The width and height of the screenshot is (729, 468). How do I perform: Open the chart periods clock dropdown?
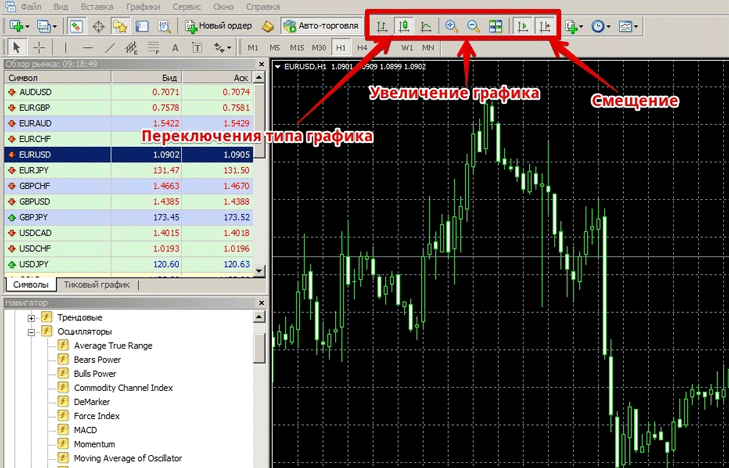click(x=601, y=27)
